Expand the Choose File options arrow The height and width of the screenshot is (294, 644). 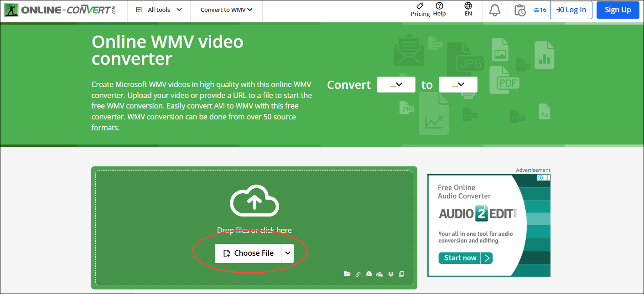point(288,253)
